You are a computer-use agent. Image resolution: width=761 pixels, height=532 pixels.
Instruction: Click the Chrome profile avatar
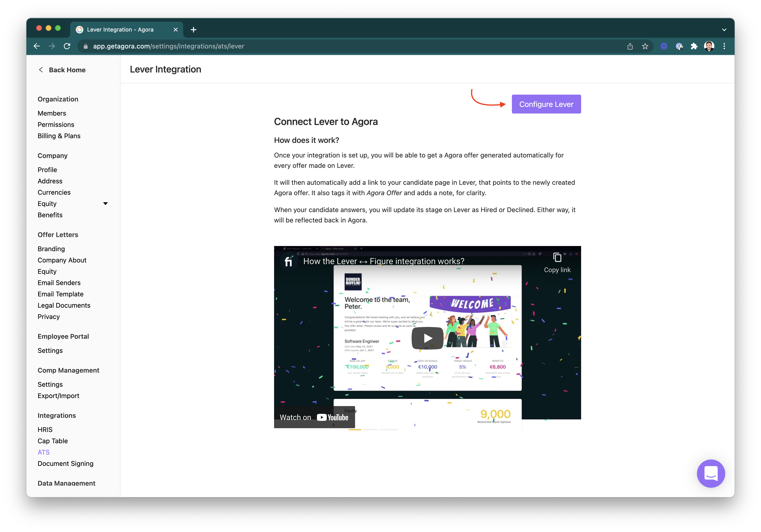click(x=709, y=46)
